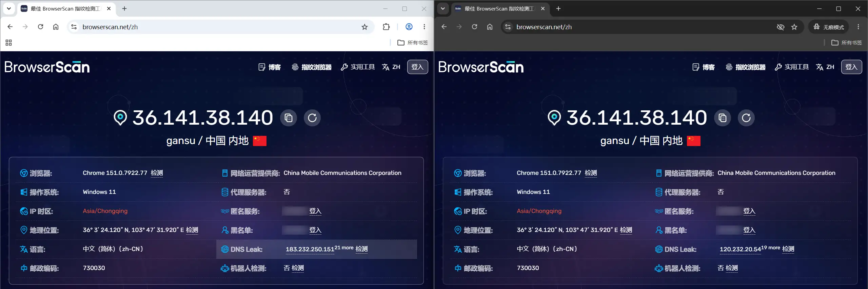Reload the page in the incognito window

point(474,27)
